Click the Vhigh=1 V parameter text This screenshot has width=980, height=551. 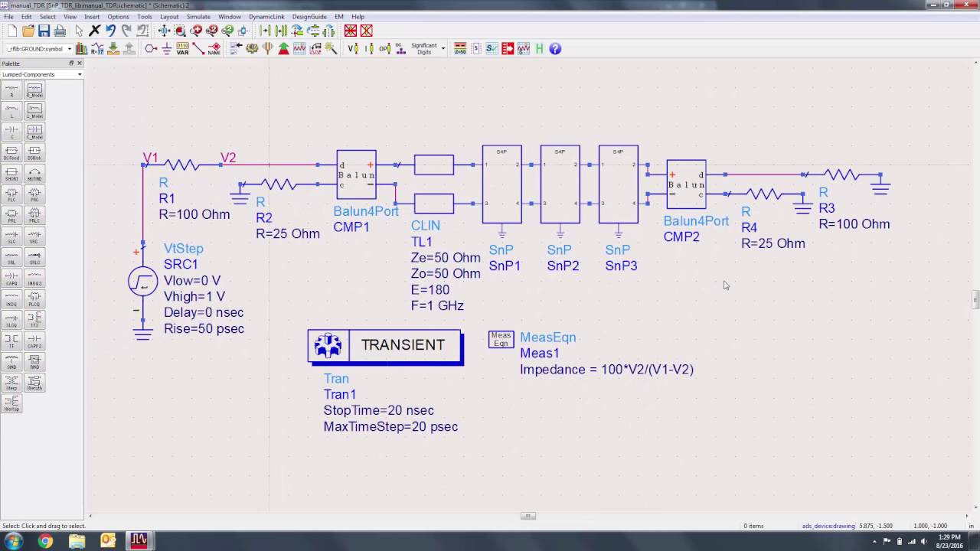click(x=194, y=297)
